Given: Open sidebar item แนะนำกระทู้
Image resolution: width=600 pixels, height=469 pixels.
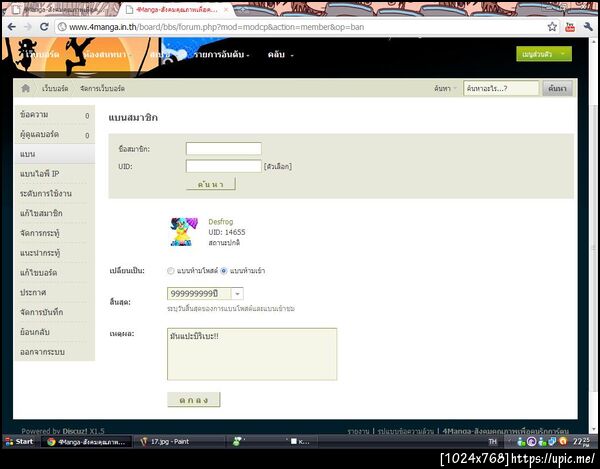Looking at the screenshot, I should point(54,253).
